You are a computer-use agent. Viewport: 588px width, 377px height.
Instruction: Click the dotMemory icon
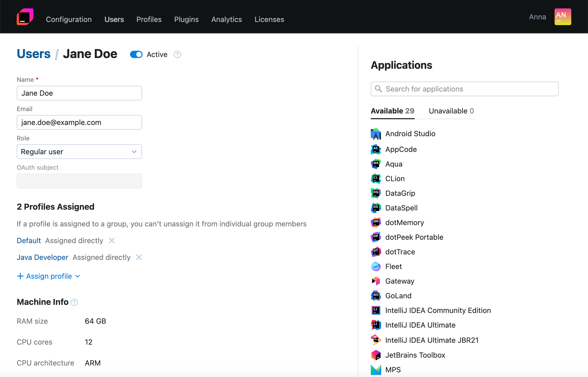click(376, 222)
